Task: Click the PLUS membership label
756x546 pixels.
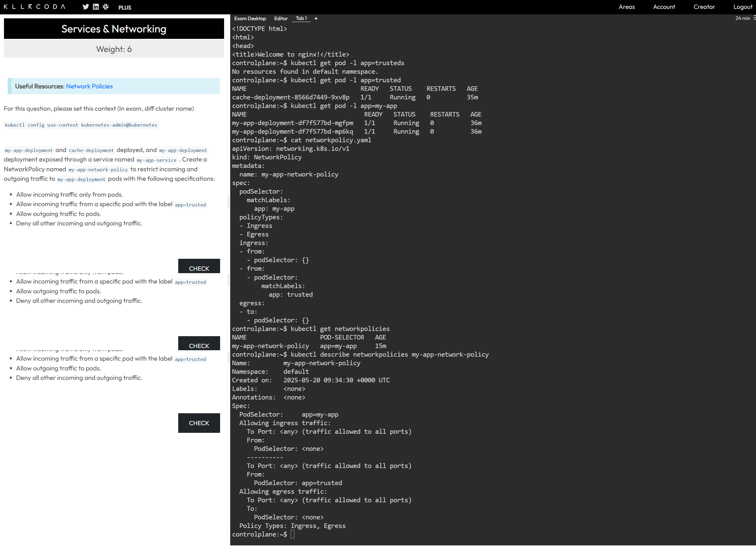Action: [x=125, y=7]
